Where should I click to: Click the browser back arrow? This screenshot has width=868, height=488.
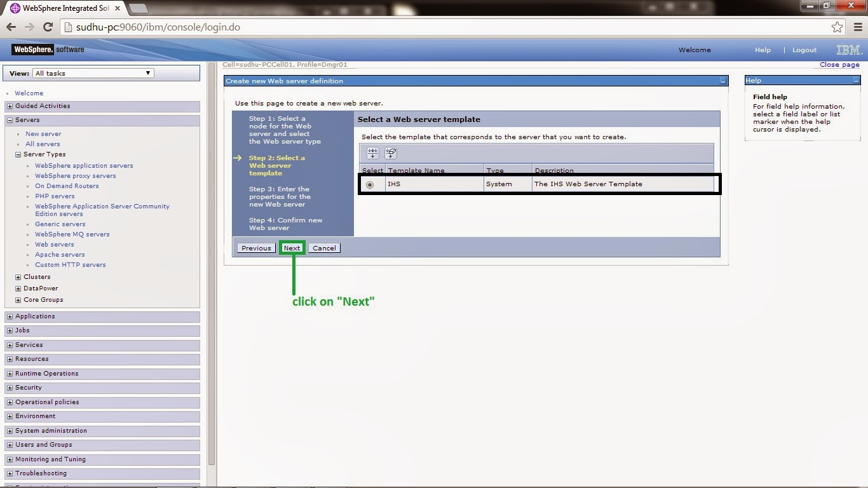click(x=11, y=27)
